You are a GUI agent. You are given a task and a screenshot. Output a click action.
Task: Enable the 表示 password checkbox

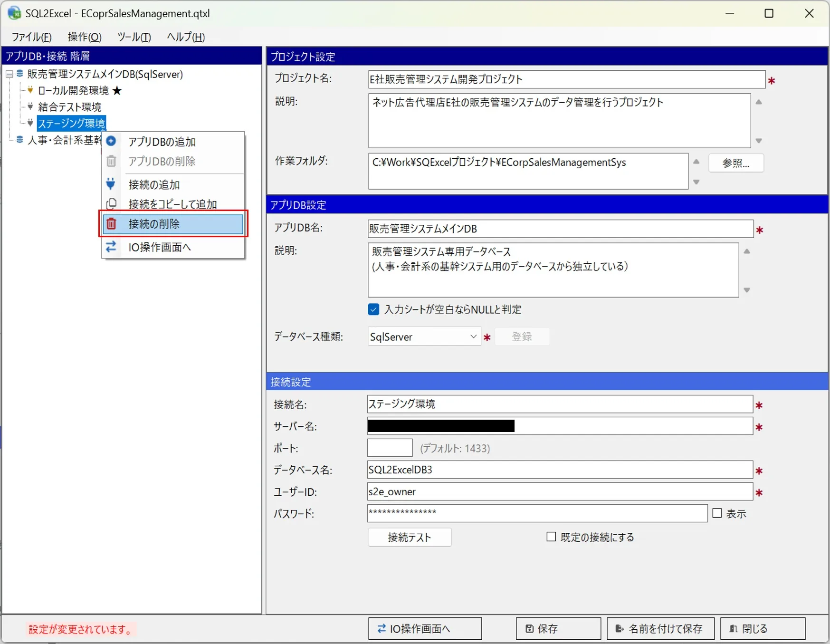(717, 513)
